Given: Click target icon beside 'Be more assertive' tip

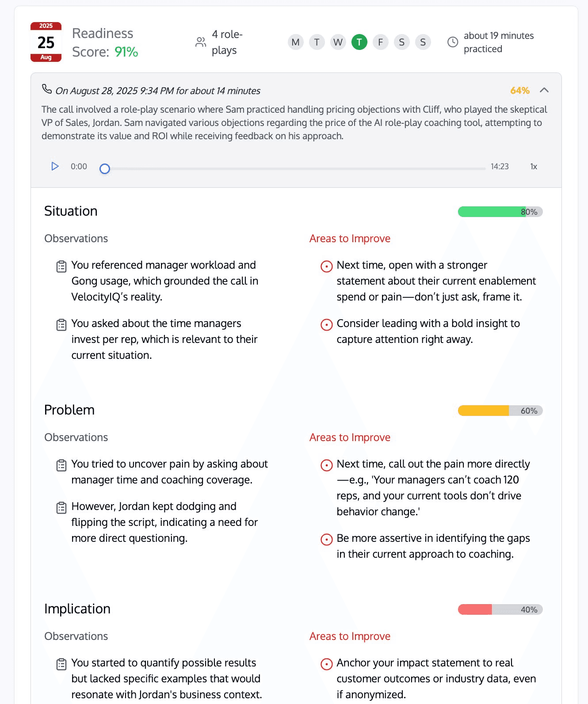Looking at the screenshot, I should tap(326, 540).
